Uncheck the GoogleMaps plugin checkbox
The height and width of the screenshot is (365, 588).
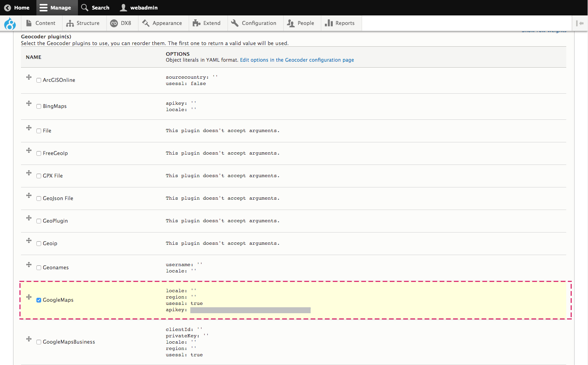click(x=39, y=300)
